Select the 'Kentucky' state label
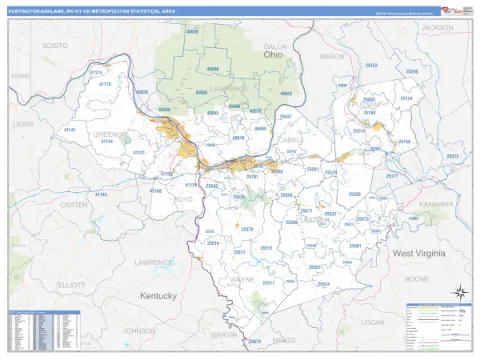480x360 pixels. click(158, 296)
